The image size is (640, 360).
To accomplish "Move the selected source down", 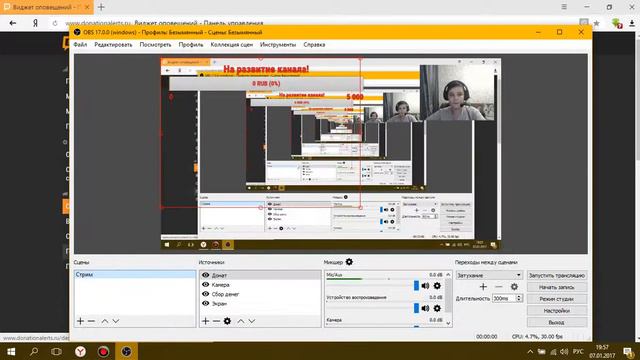I will (x=252, y=321).
